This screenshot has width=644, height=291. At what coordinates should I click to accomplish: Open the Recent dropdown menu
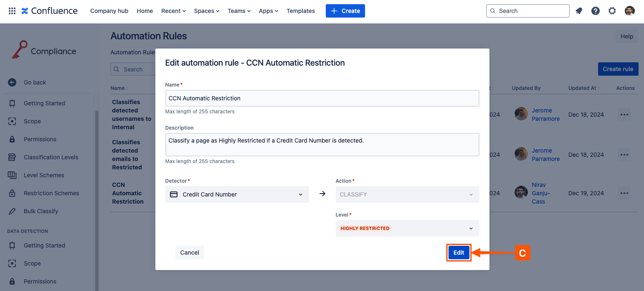coord(173,11)
